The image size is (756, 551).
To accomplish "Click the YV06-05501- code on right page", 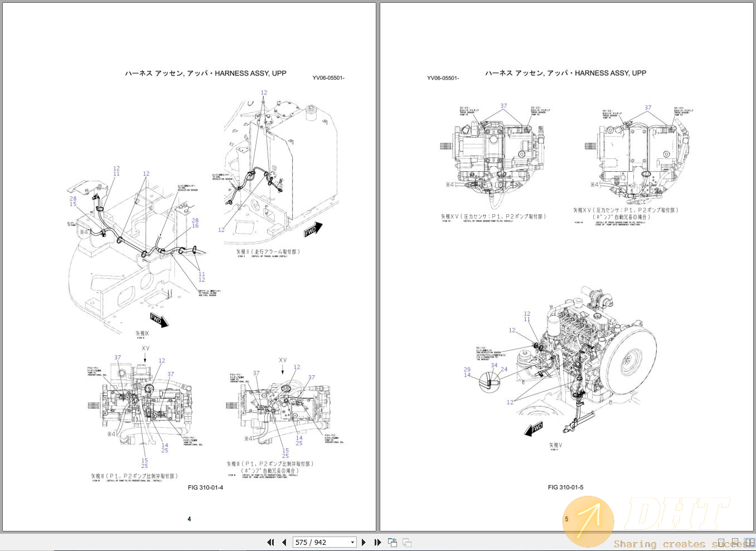I will (x=443, y=78).
